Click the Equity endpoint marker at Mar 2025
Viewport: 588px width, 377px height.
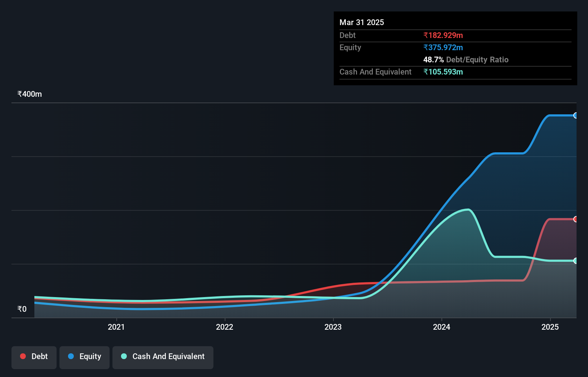pyautogui.click(x=575, y=115)
